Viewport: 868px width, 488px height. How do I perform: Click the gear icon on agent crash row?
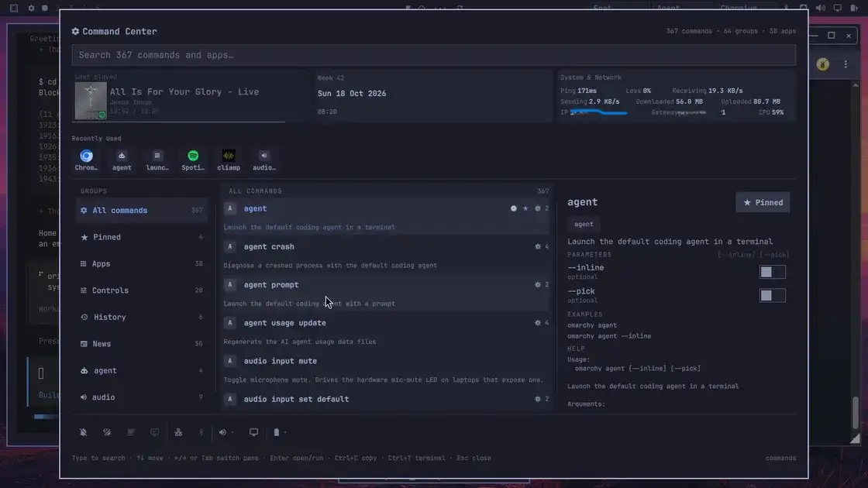pos(538,247)
